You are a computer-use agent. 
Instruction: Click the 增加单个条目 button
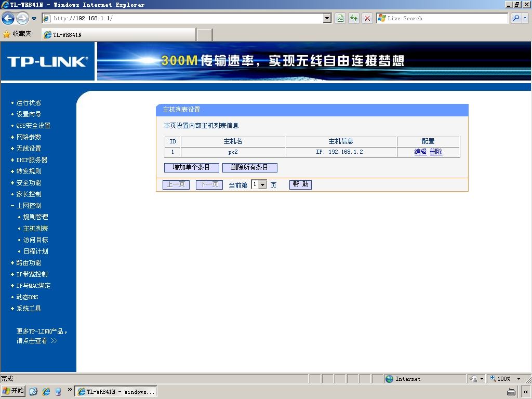pos(191,167)
